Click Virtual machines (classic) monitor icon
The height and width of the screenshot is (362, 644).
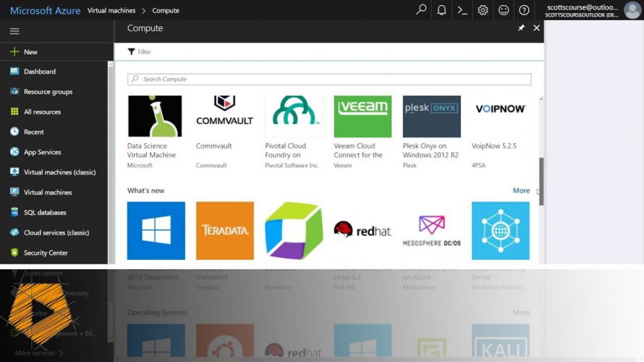14,172
